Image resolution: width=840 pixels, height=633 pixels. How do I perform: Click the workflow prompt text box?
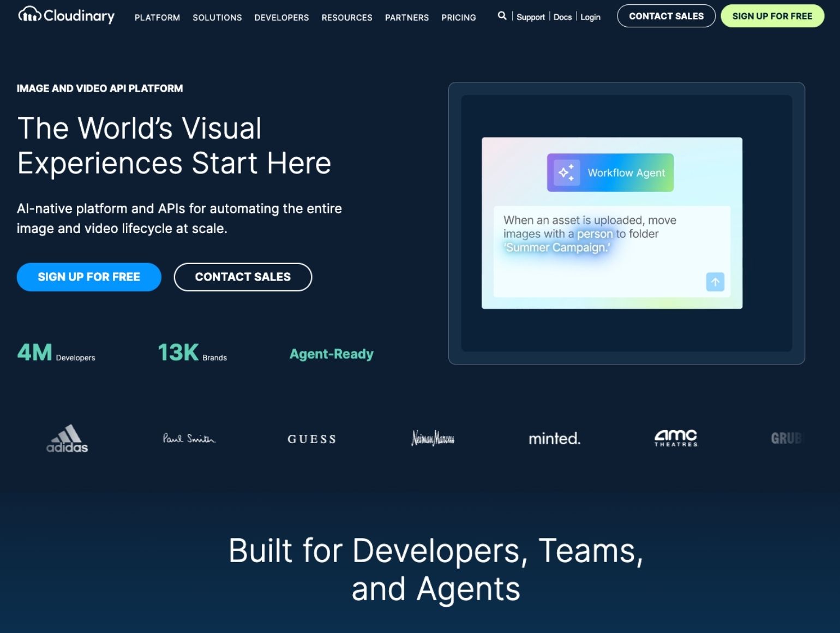click(611, 252)
